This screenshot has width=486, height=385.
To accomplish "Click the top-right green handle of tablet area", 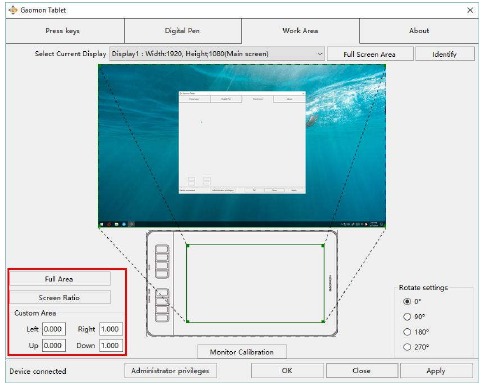I will coord(323,246).
